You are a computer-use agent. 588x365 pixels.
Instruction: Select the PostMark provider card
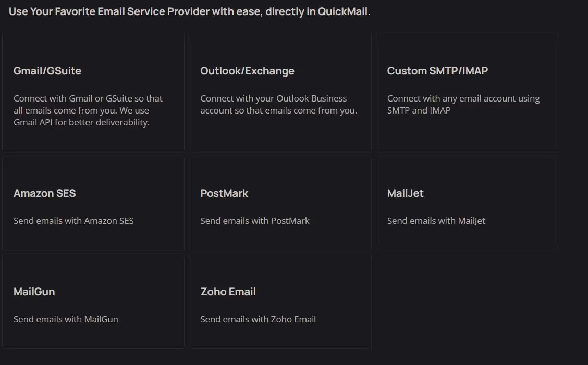point(280,203)
